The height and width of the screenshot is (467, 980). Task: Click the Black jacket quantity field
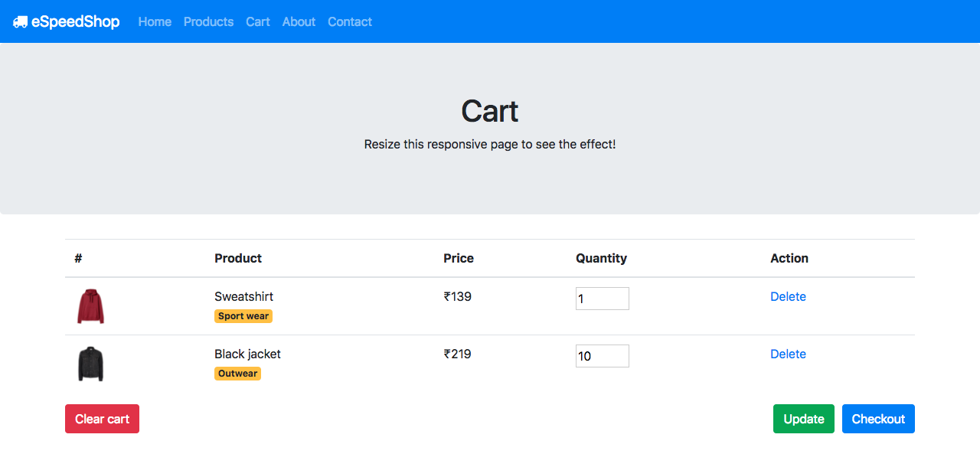click(x=602, y=355)
